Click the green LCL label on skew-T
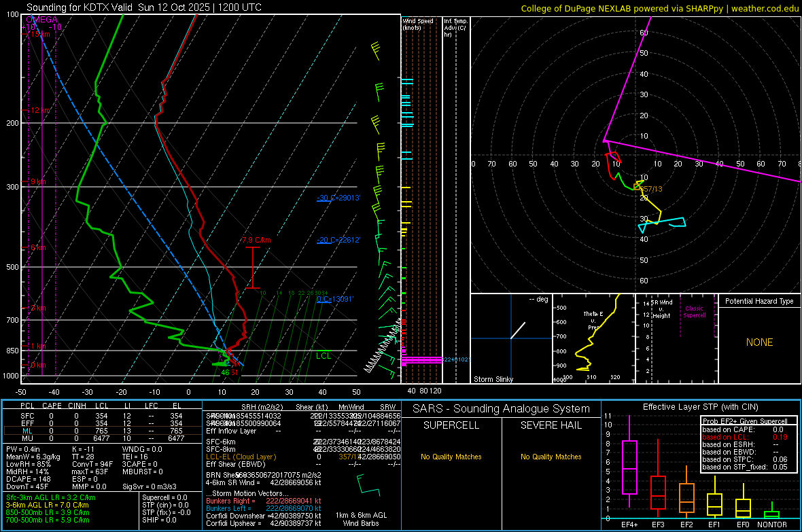This screenshot has width=802, height=532. point(324,356)
